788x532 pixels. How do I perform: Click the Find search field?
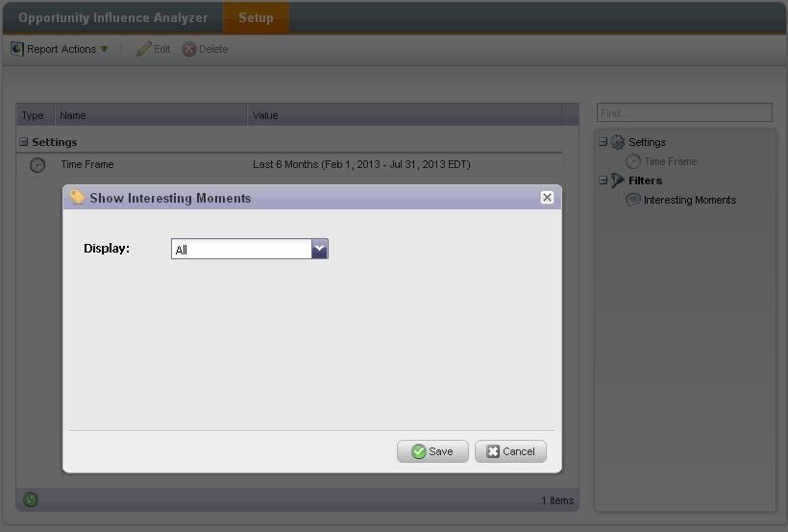coord(684,112)
